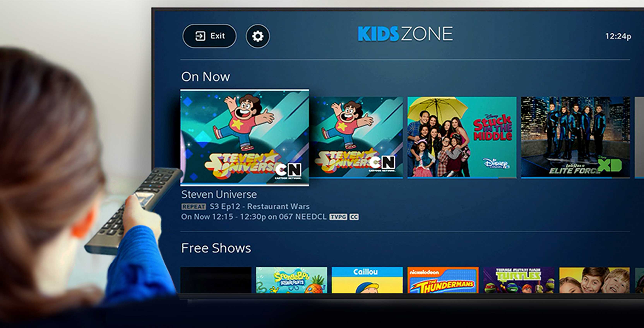Click the Exit button
The height and width of the screenshot is (328, 644).
tap(210, 36)
